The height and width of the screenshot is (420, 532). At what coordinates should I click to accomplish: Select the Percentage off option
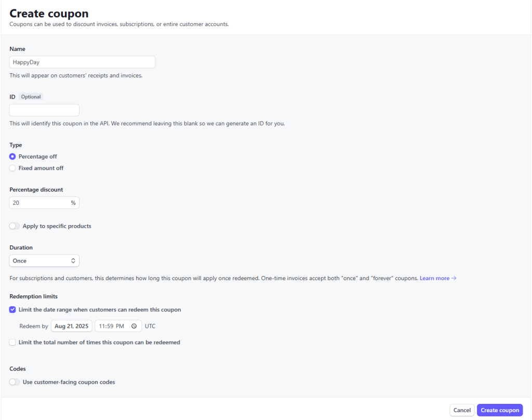12,156
